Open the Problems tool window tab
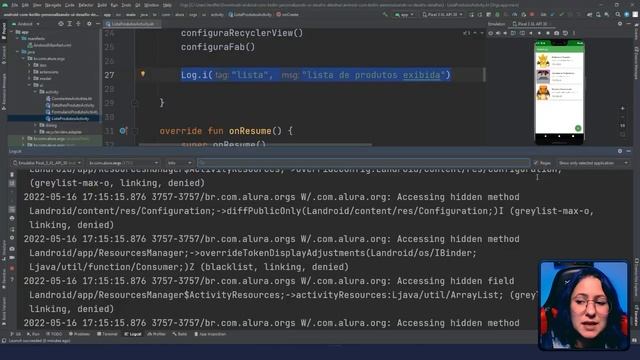This screenshot has width=640, height=360. (x=80, y=334)
